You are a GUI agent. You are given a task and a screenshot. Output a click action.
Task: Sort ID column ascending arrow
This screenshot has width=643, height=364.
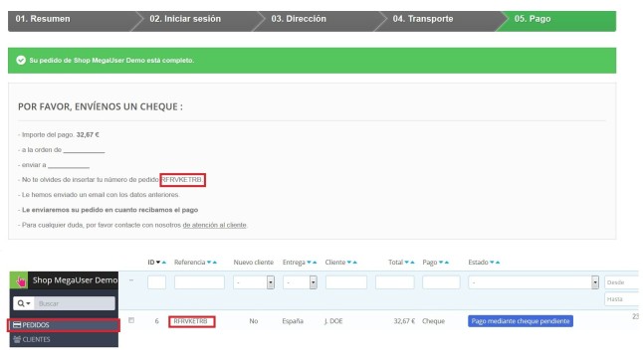click(x=164, y=263)
